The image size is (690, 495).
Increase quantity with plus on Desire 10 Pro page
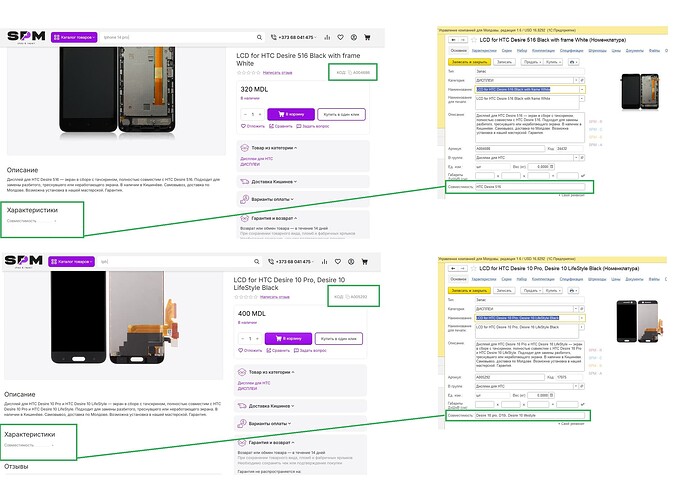click(x=257, y=339)
